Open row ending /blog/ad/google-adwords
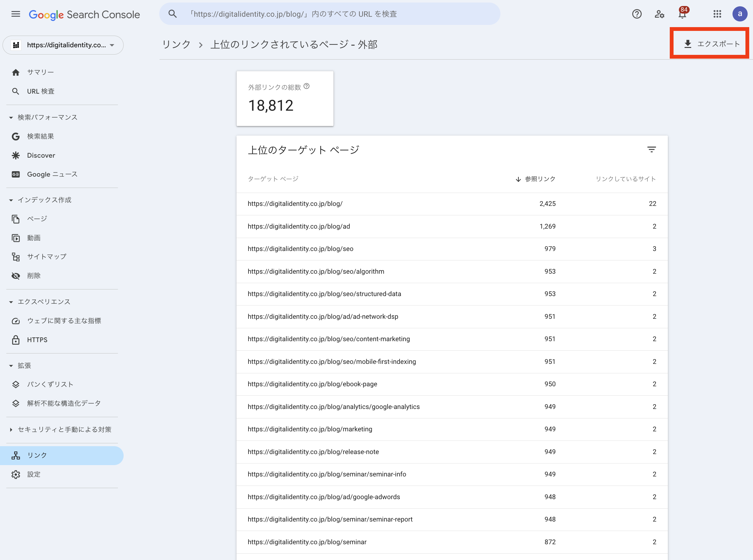 pyautogui.click(x=452, y=497)
